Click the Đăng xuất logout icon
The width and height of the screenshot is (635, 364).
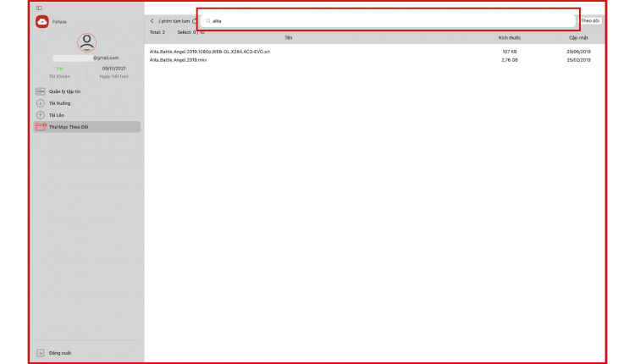point(40,353)
